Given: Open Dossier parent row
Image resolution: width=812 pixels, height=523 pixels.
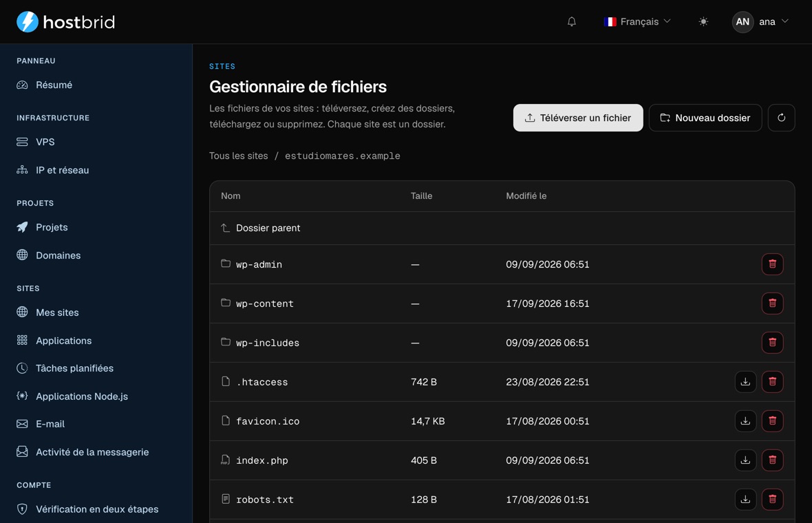Looking at the screenshot, I should [502, 228].
